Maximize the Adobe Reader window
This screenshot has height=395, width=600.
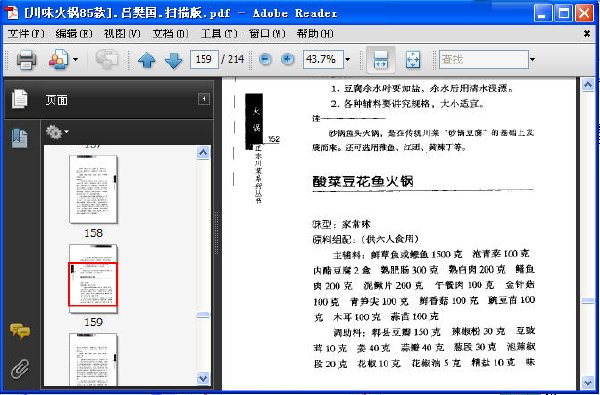[564, 13]
